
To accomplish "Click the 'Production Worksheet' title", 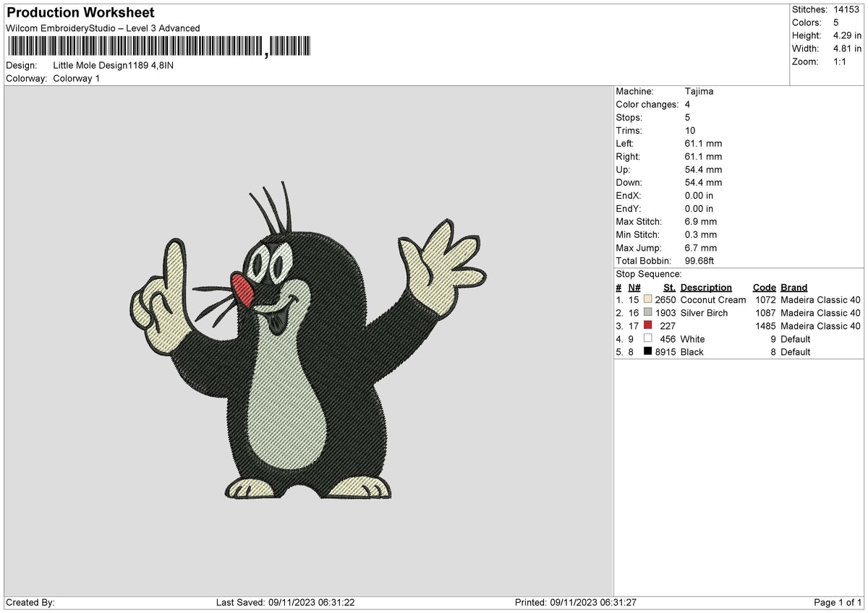I will click(80, 13).
